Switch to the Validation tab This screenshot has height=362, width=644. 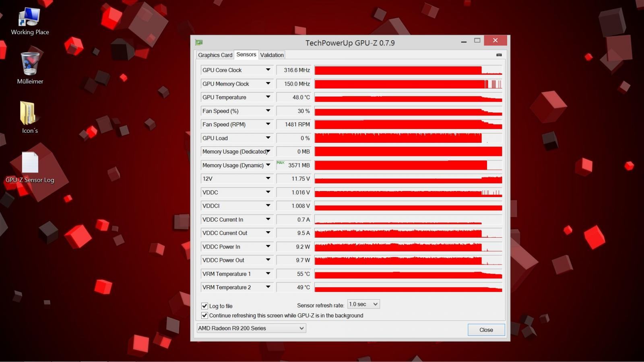[272, 55]
